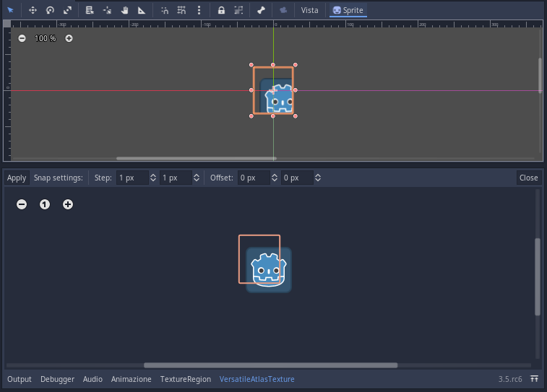Open the Output bottom panel

tap(20, 379)
